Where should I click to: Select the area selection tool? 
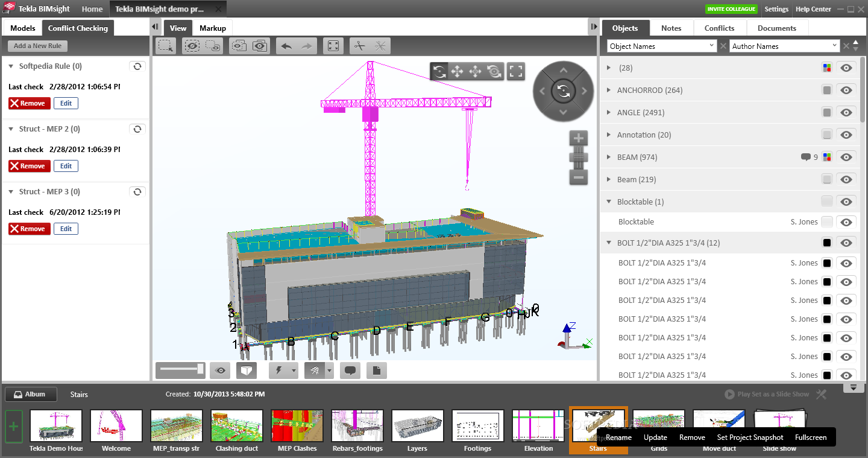pos(166,46)
